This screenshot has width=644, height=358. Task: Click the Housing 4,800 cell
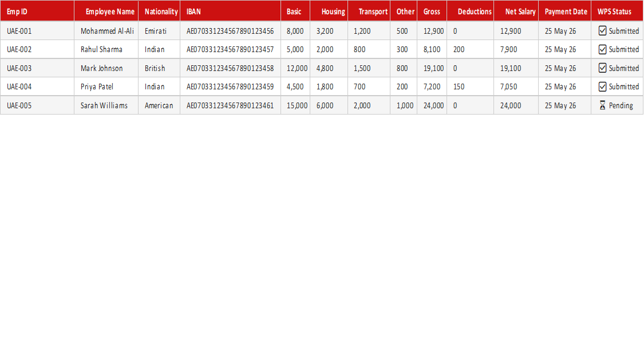329,68
